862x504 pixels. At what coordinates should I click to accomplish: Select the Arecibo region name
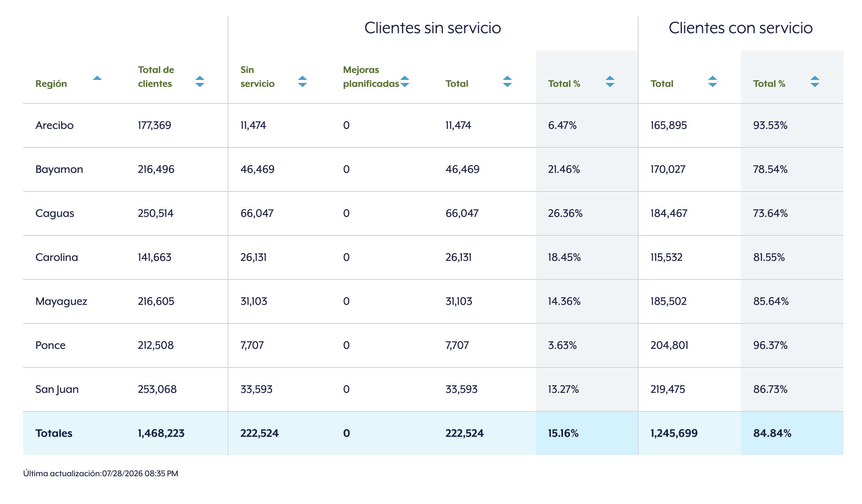pos(54,125)
